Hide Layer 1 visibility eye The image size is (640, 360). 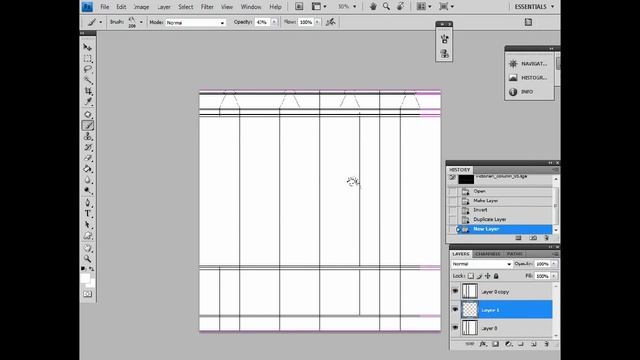pyautogui.click(x=455, y=309)
